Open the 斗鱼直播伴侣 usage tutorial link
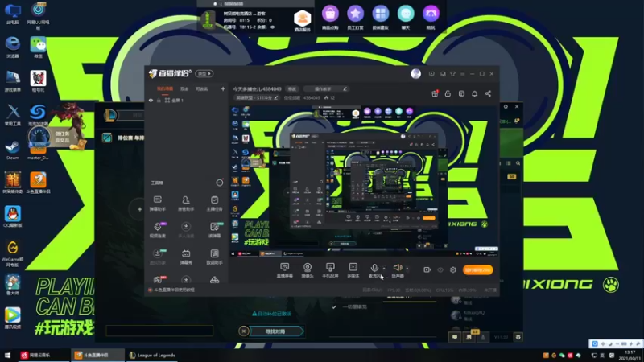 (174, 290)
